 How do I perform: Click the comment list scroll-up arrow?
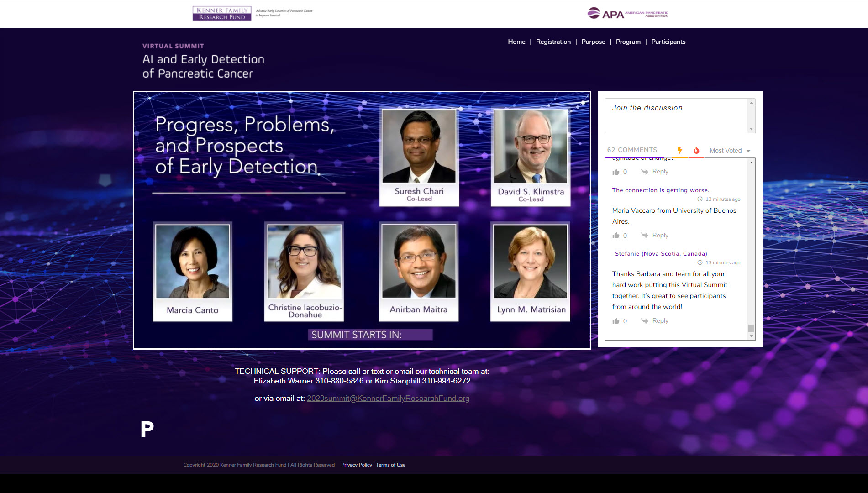pyautogui.click(x=751, y=163)
